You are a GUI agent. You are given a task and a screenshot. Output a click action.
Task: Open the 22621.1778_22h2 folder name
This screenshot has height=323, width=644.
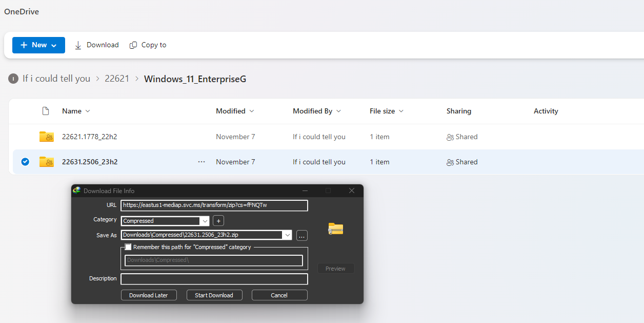coord(90,137)
